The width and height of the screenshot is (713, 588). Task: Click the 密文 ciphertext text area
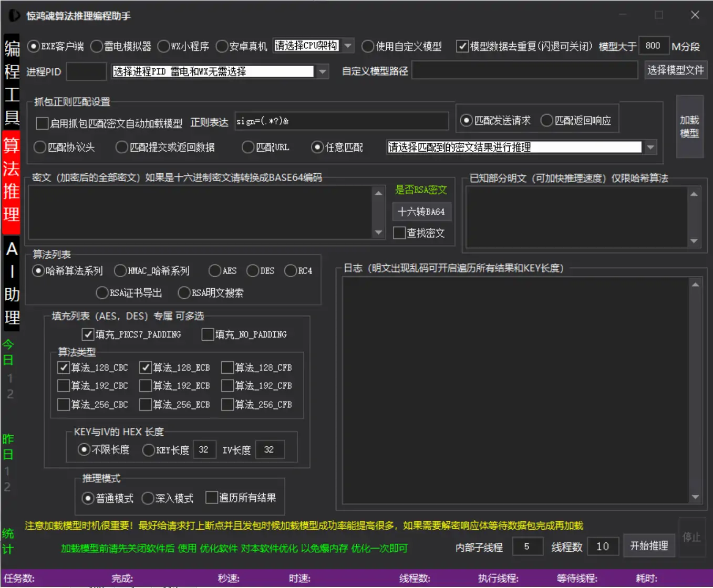point(201,213)
